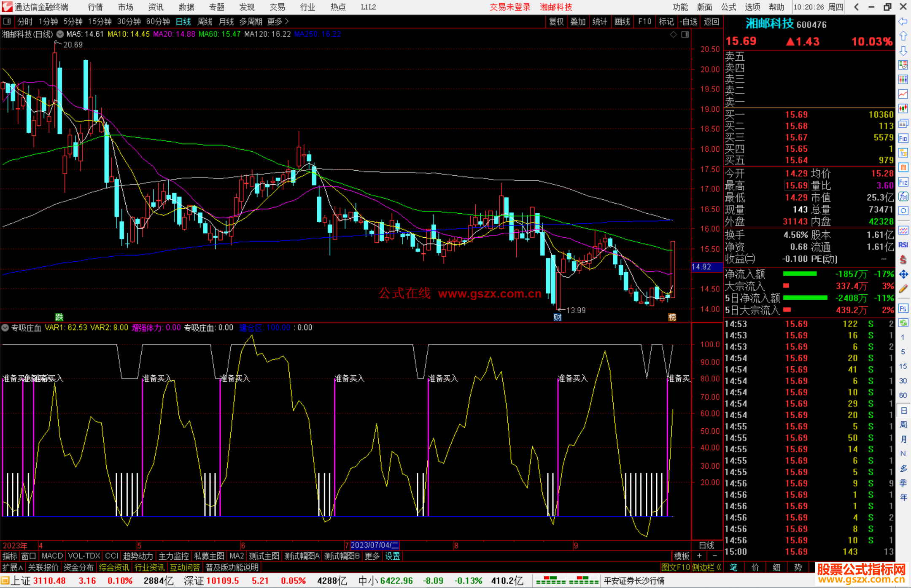
Task: Switch to the 周线 period tab
Action: click(205, 21)
